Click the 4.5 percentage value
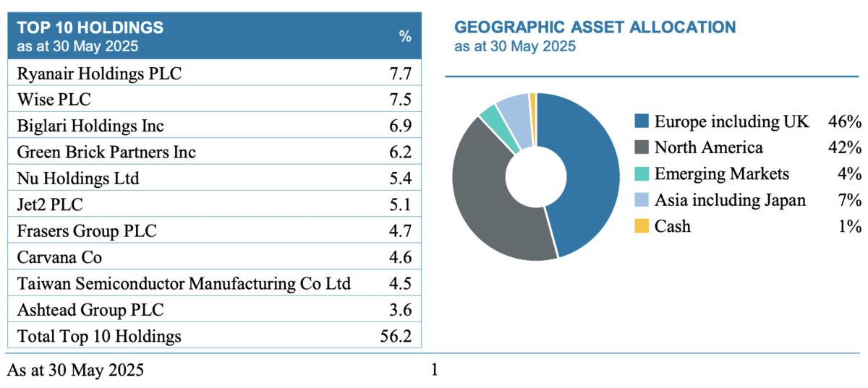 tap(400, 283)
